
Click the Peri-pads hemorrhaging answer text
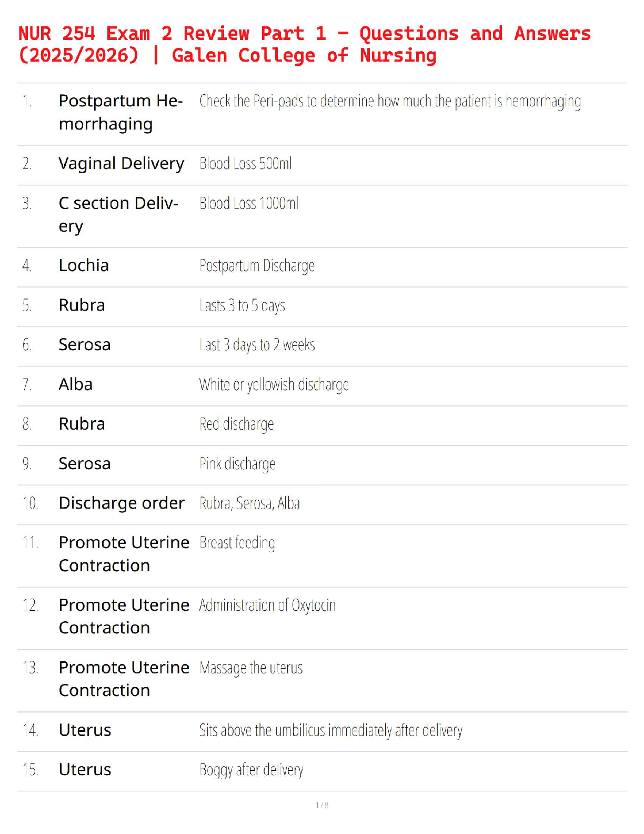pyautogui.click(x=390, y=101)
